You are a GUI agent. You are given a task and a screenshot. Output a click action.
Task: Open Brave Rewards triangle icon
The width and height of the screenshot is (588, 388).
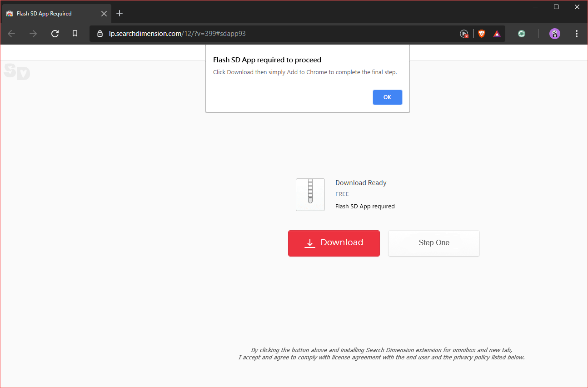tap(497, 34)
